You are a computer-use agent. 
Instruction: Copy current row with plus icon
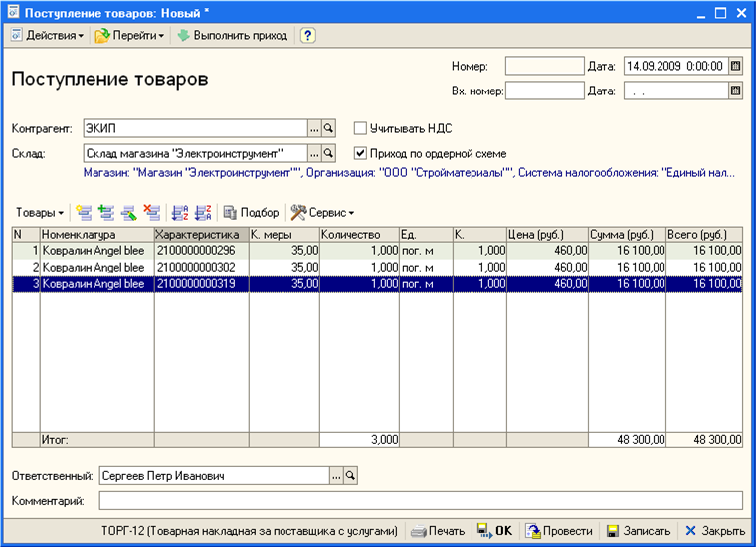(x=106, y=213)
